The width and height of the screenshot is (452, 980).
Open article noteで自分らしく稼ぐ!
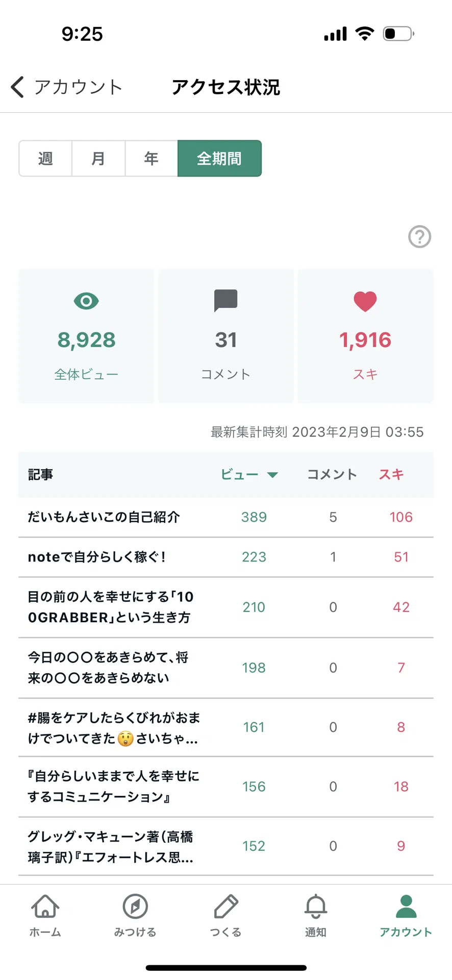pos(226,557)
